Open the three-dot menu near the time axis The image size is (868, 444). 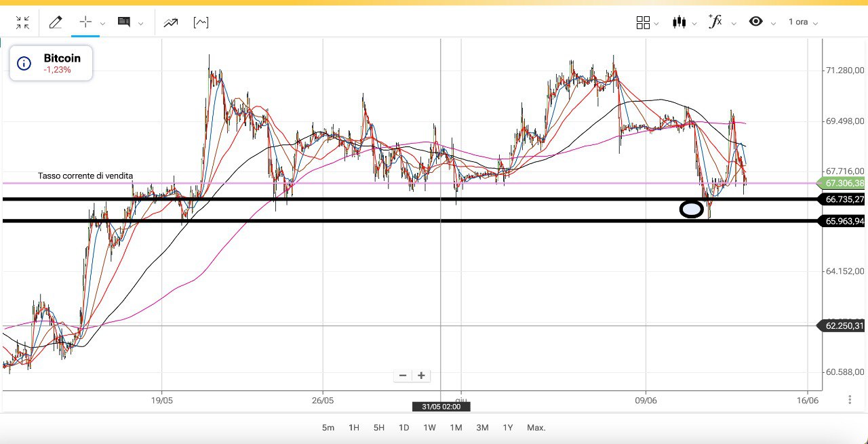pyautogui.click(x=850, y=400)
